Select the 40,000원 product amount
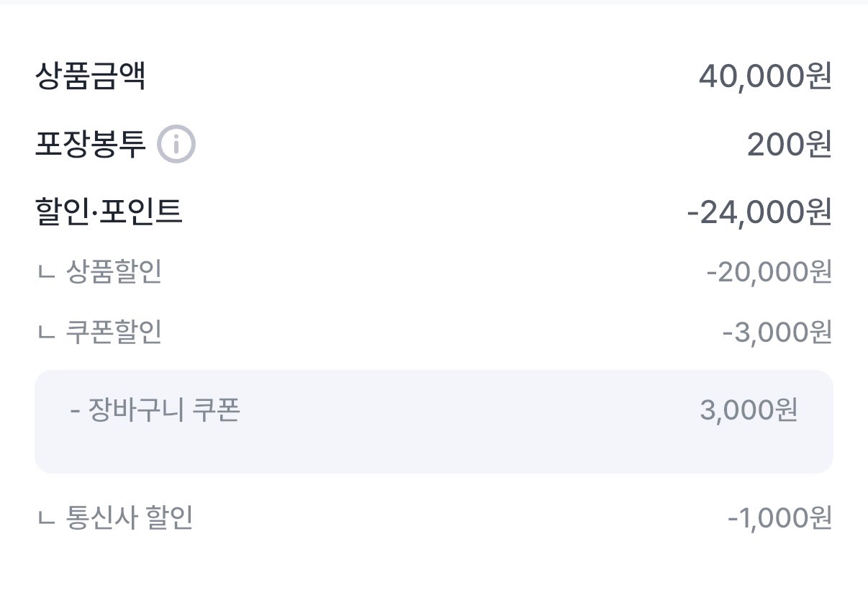The height and width of the screenshot is (593, 868). click(x=764, y=76)
